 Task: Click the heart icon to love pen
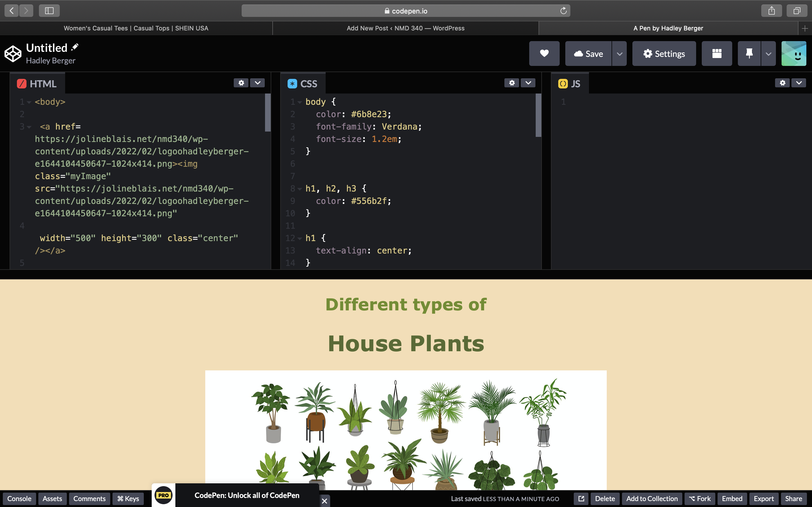[x=544, y=54]
